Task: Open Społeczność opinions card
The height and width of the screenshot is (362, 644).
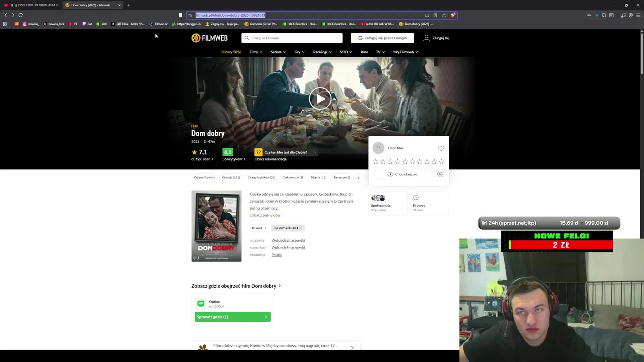Action: 388,203
